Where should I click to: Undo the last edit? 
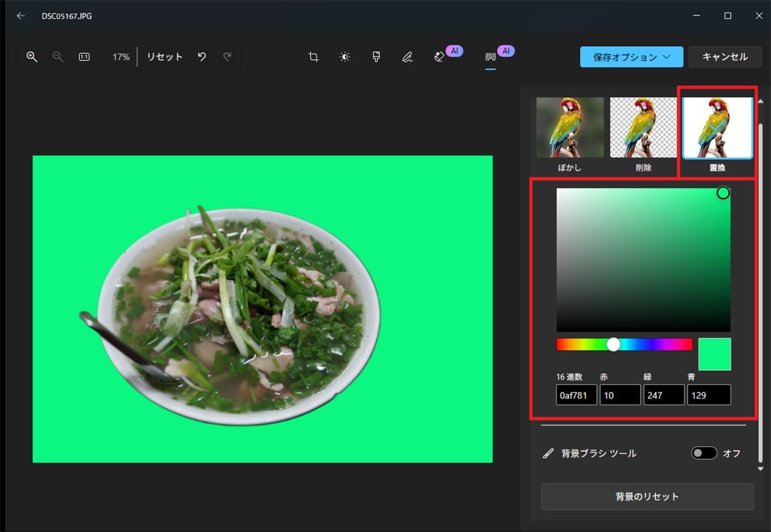click(201, 57)
